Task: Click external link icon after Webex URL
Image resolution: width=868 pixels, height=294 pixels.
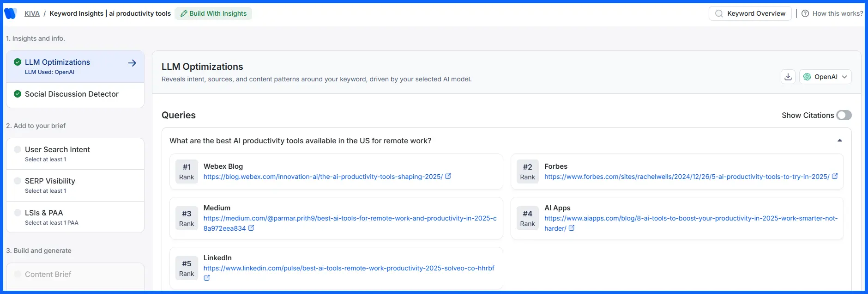Action: (x=448, y=176)
